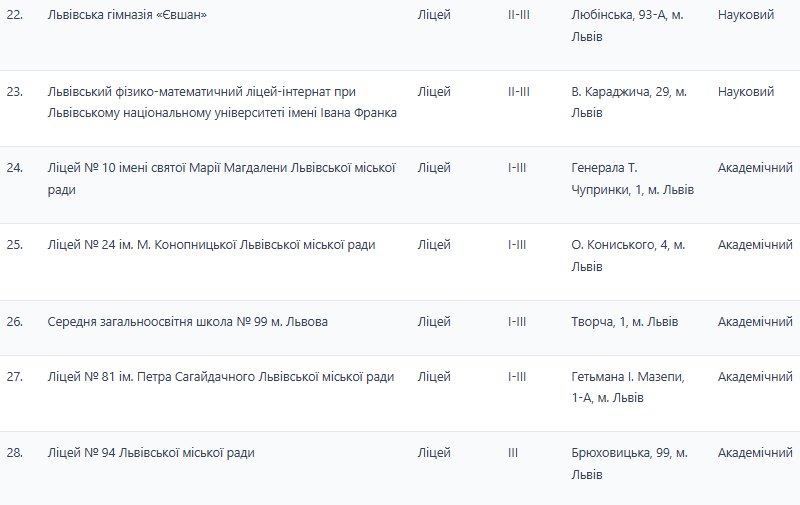Screen dimensions: 800x505
Task: Select the Львівський фізико-математичний ліцей-інтернат name
Action: pos(222,102)
